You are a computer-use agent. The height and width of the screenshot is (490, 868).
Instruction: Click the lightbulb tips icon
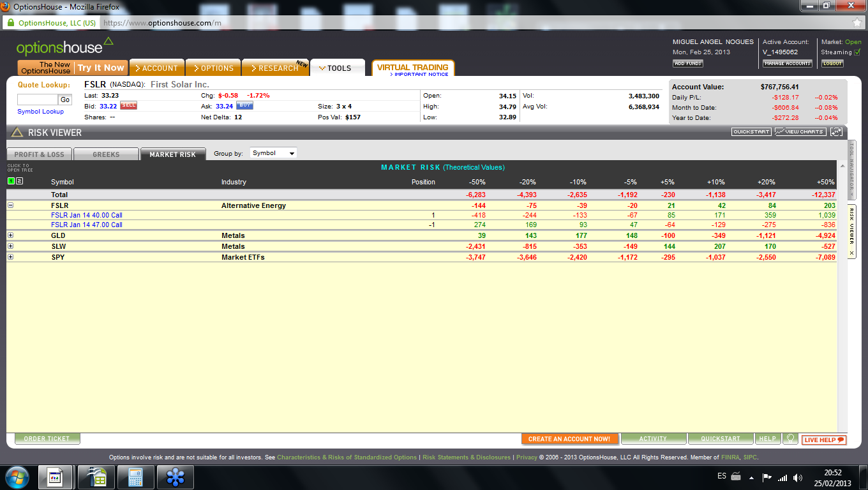(x=789, y=439)
